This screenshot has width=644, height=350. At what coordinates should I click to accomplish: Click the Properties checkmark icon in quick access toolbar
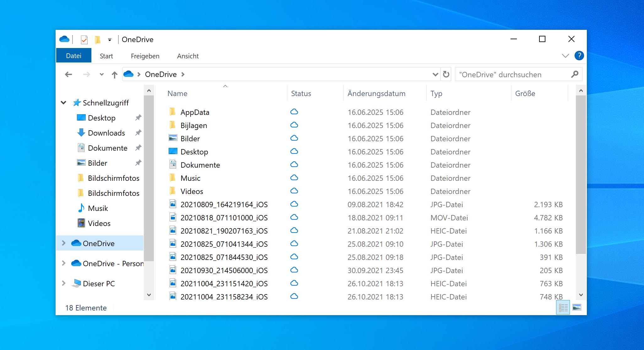84,40
